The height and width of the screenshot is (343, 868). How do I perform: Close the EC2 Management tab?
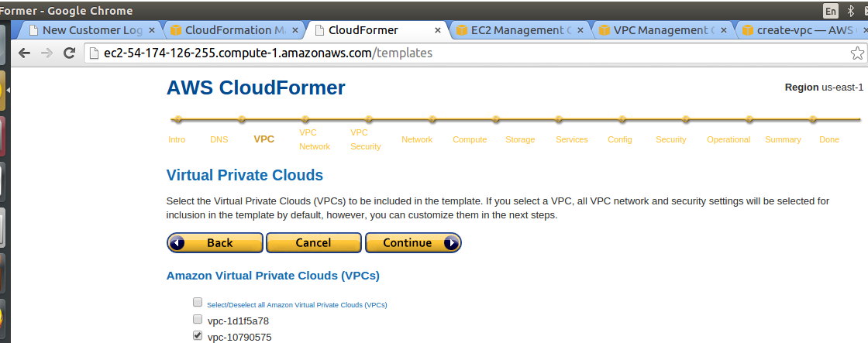pos(580,30)
